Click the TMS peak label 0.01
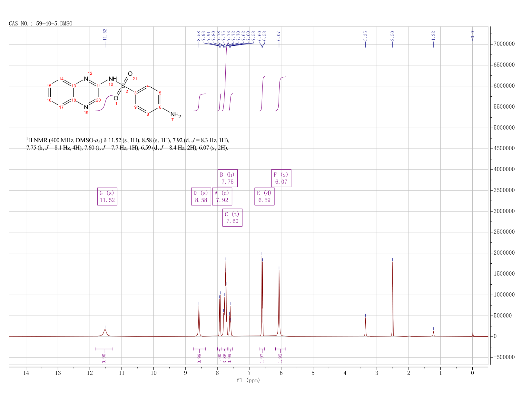 point(473,34)
